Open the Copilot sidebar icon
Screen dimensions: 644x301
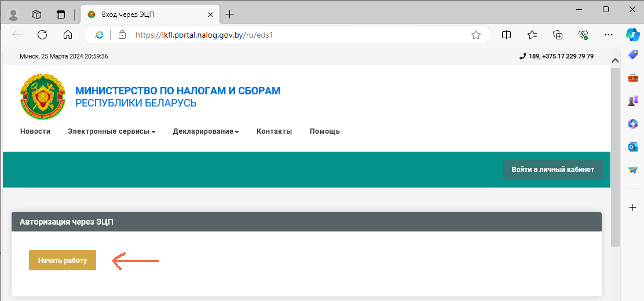point(632,35)
